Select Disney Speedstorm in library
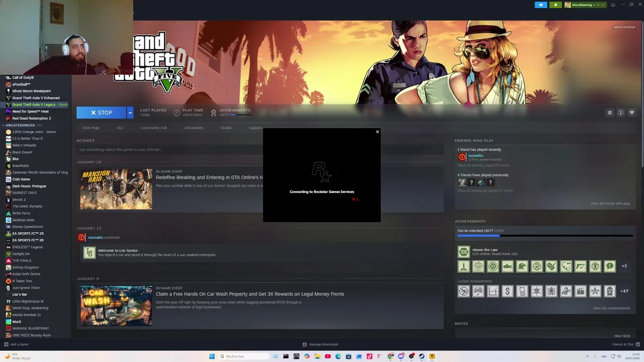This screenshot has width=644, height=362. point(28,227)
